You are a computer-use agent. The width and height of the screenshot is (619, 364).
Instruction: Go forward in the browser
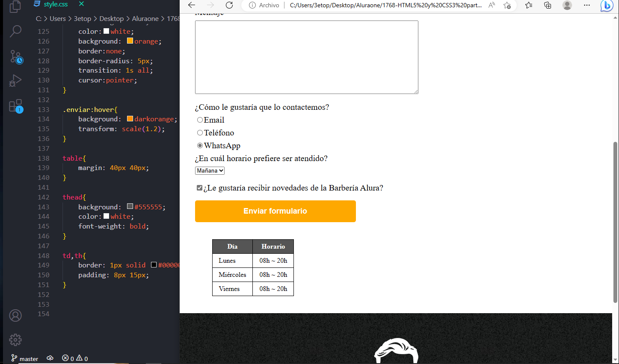pos(210,5)
